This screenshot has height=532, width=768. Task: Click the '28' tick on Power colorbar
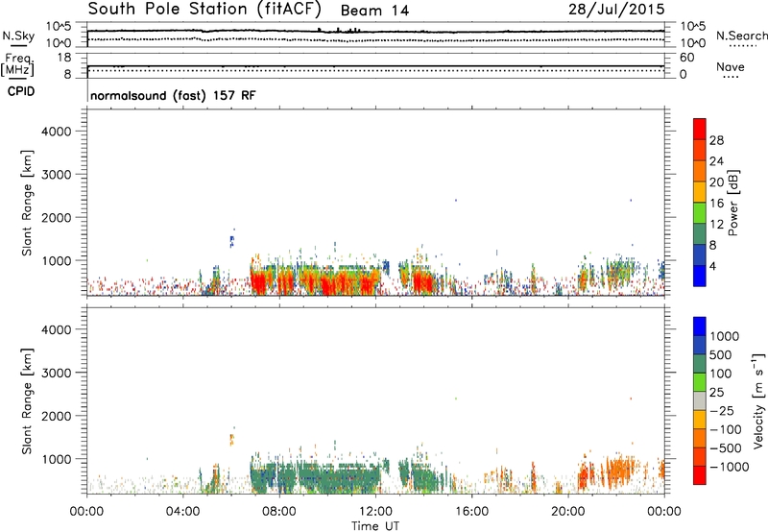(x=716, y=140)
